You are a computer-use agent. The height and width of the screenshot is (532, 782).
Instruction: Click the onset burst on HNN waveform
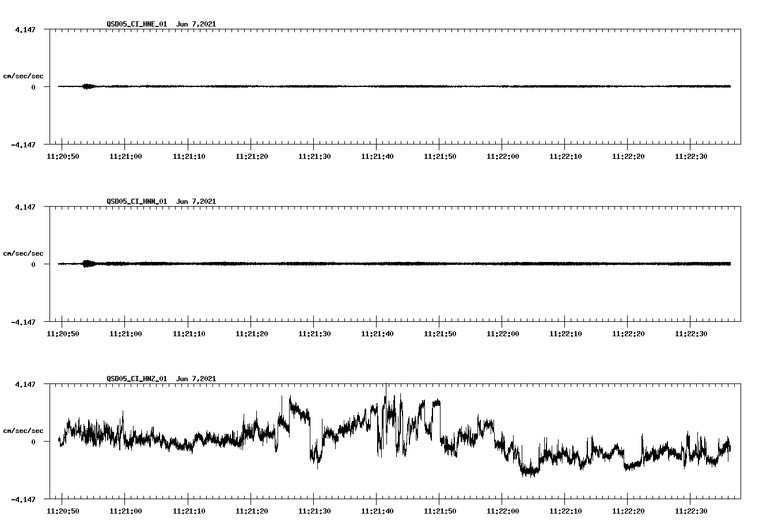[x=88, y=264]
